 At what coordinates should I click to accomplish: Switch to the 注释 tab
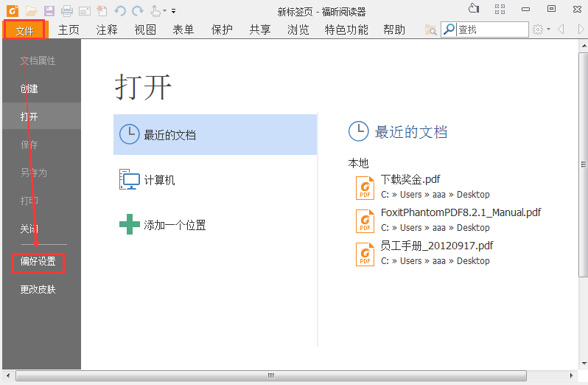[107, 30]
